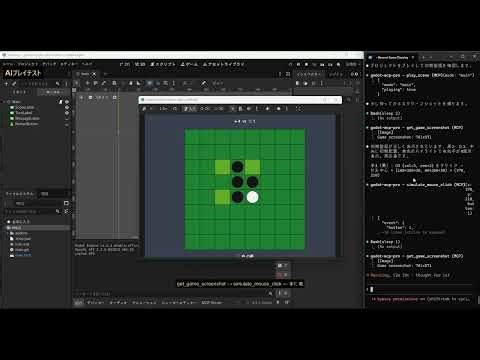Switch to the 3D workspace
Viewport: 480px width, 360px height.
pyautogui.click(x=140, y=64)
